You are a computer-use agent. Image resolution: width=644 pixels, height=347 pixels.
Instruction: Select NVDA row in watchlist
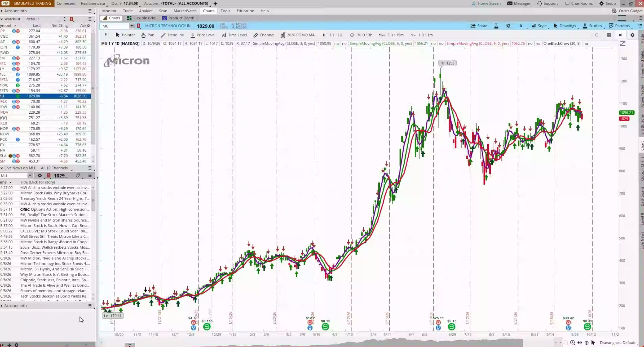pos(46,112)
